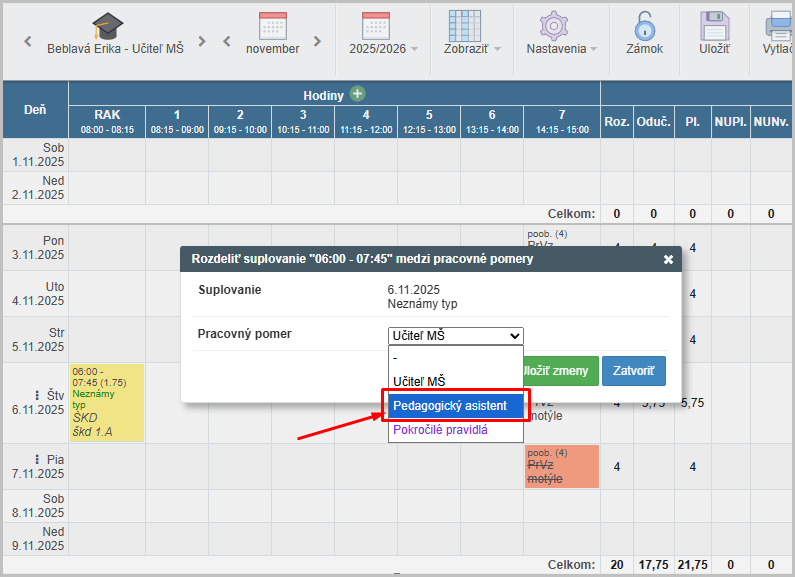Click the orange PrVz cell on Friday

(561, 466)
